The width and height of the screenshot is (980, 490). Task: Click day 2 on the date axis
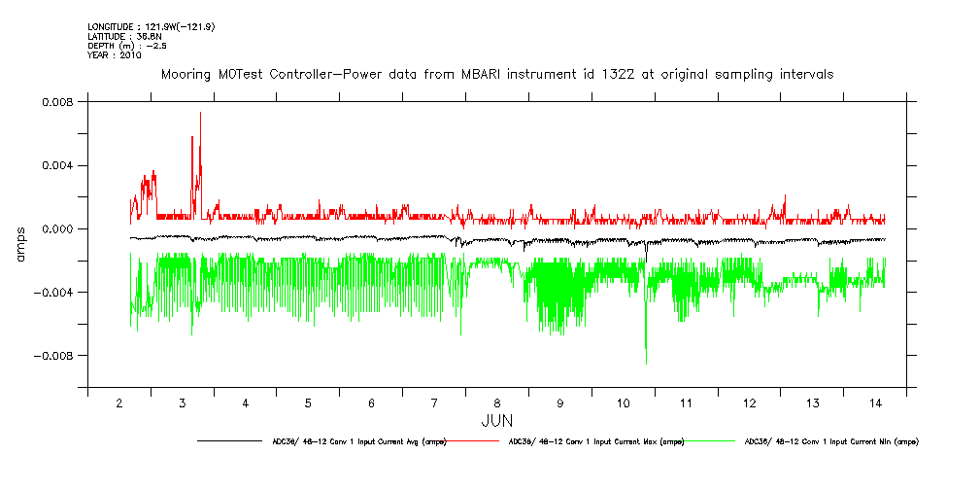click(x=118, y=402)
